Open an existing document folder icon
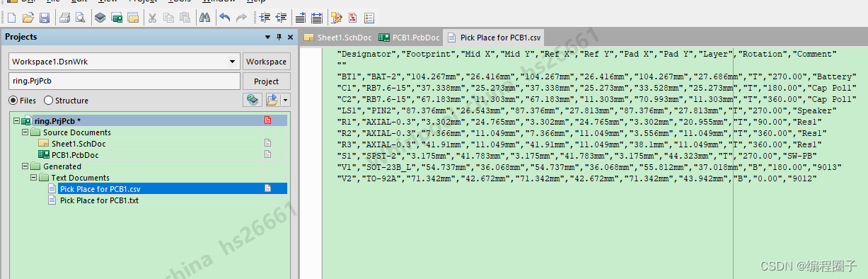Image resolution: width=868 pixels, height=279 pixels. pyautogui.click(x=28, y=18)
